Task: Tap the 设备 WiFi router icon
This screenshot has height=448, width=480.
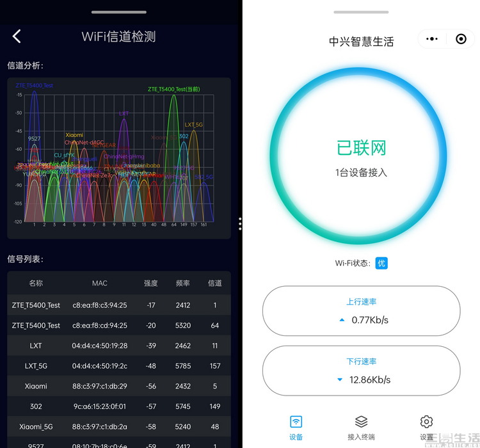Action: tap(296, 422)
